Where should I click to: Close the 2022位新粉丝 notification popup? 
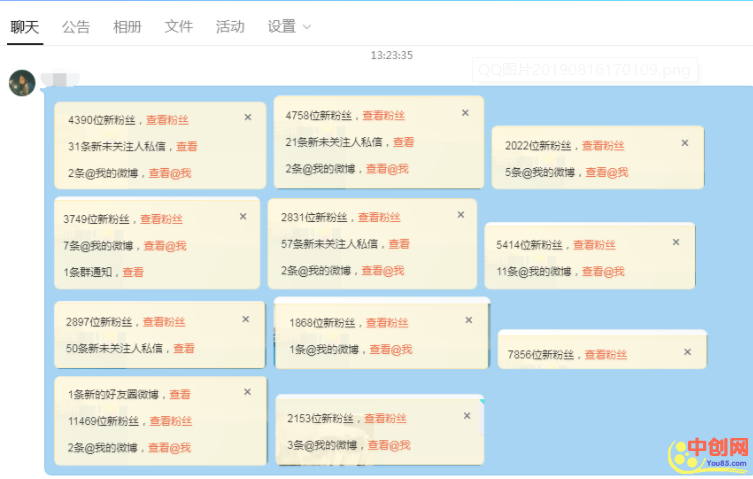coord(685,143)
